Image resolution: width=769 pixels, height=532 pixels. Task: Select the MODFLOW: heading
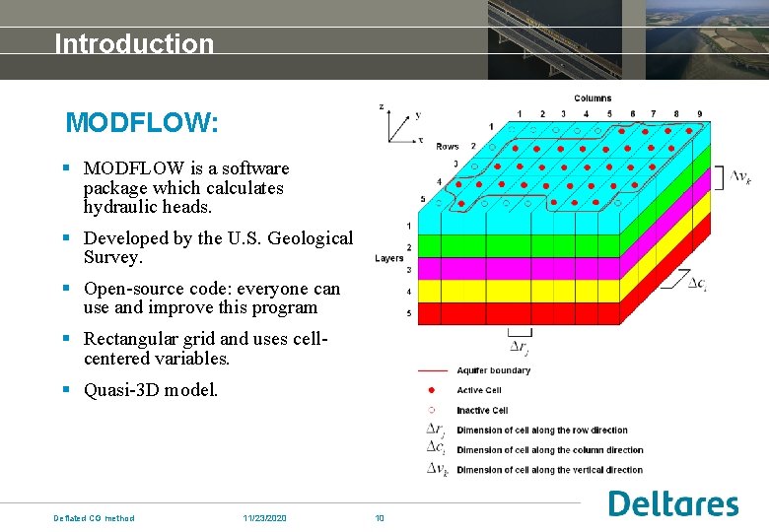point(142,122)
